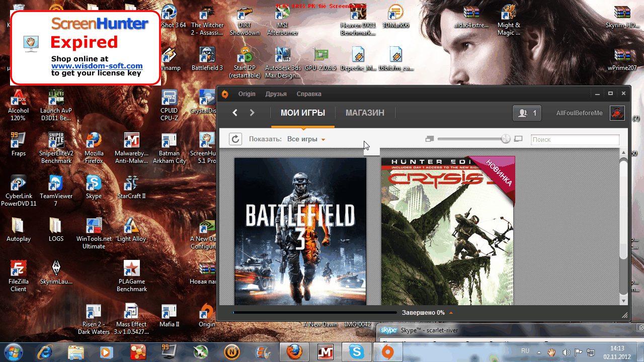This screenshot has width=644, height=362.
Task: Click the small tiles size icon
Action: [x=429, y=139]
